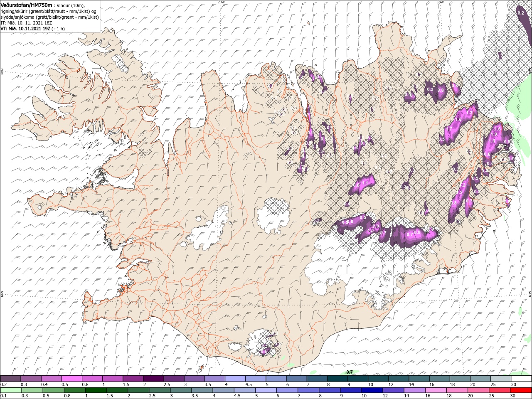
Task: Click the white 30 swatch ending the snow scale
Action: coord(521,379)
